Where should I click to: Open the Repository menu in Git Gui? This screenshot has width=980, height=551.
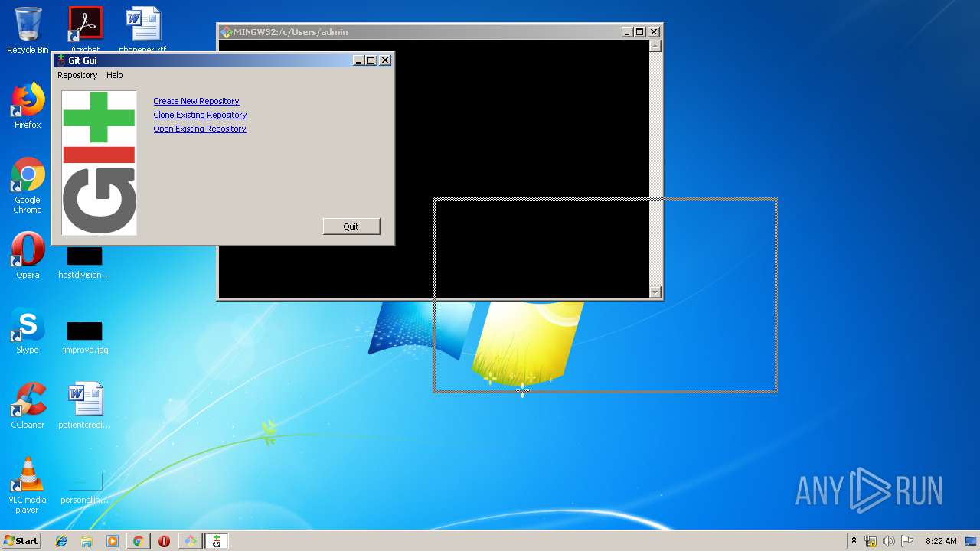coord(77,75)
